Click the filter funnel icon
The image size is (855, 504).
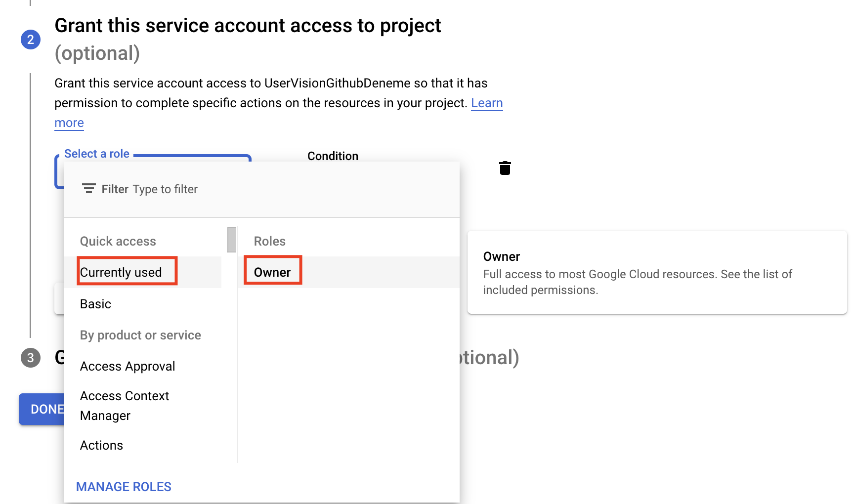click(x=88, y=189)
